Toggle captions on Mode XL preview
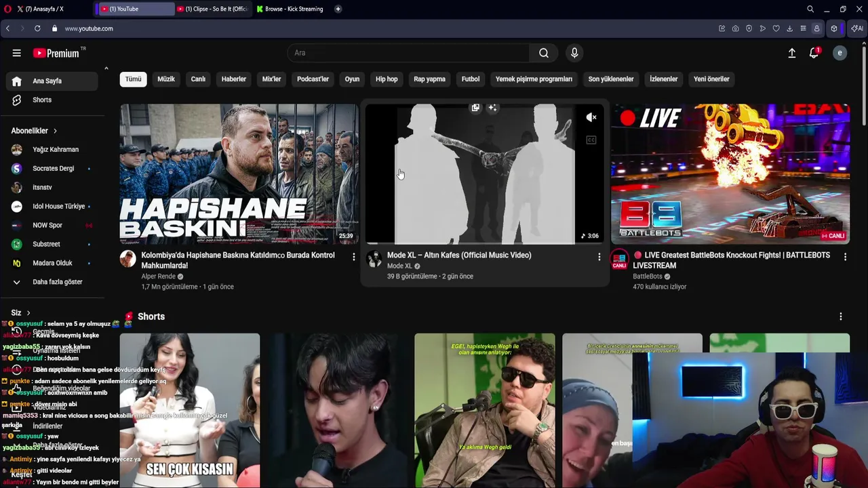The image size is (868, 488). point(591,140)
